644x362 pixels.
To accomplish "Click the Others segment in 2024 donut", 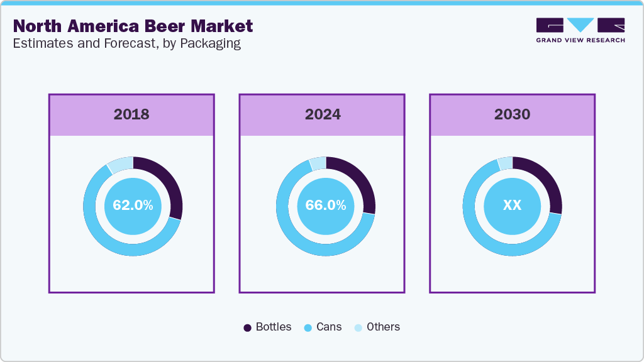I will [x=318, y=163].
